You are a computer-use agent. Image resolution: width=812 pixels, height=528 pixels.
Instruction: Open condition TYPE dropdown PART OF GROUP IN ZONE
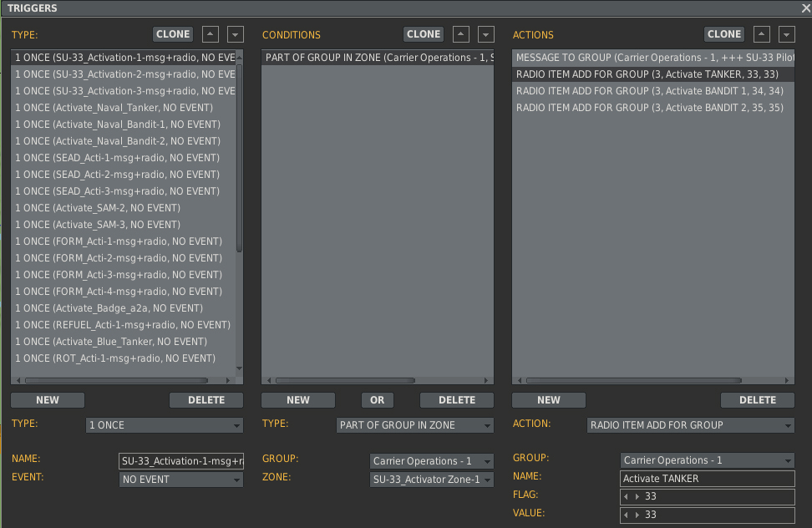coord(415,425)
